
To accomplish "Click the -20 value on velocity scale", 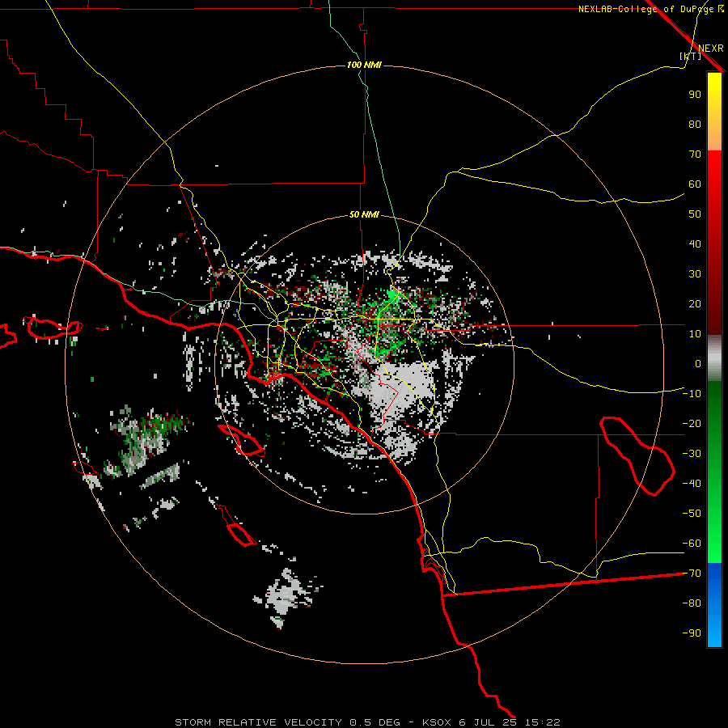I will tap(692, 423).
